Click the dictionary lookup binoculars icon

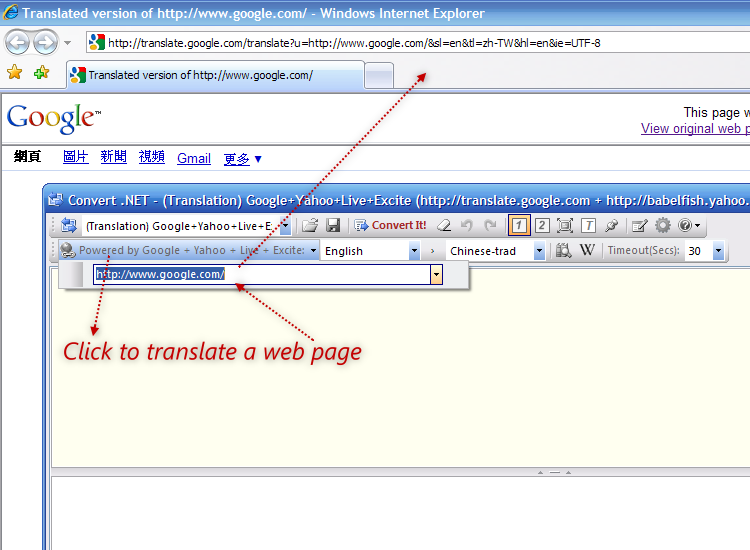coord(563,250)
